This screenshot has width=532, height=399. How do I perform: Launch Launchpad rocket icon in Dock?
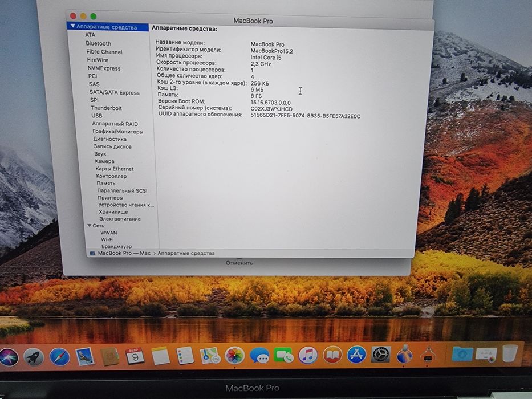[34, 357]
